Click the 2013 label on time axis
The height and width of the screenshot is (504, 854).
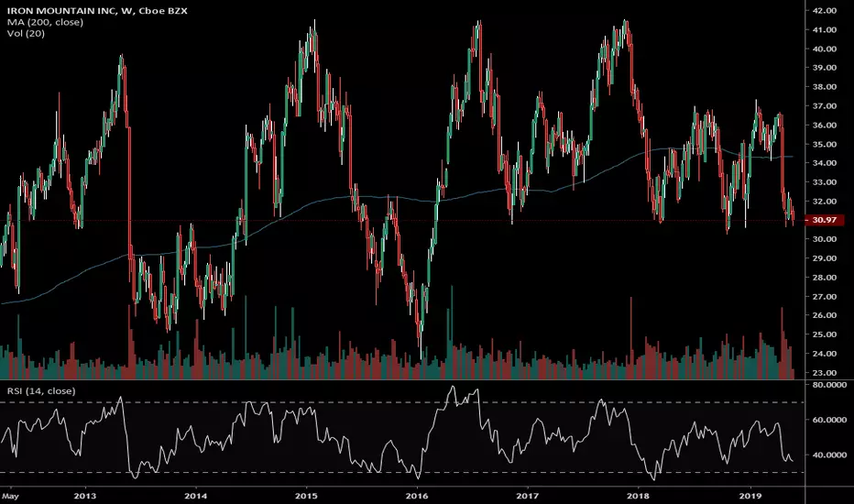point(84,496)
